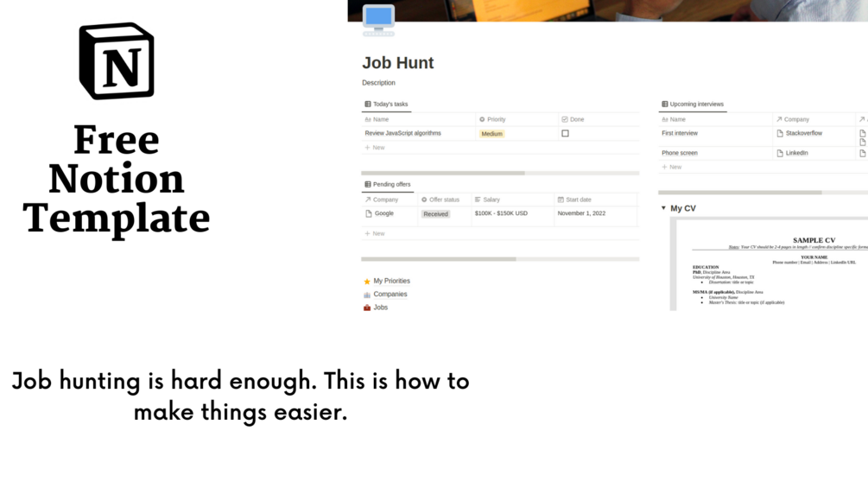Image resolution: width=868 pixels, height=488 pixels.
Task: Add New row in Today's tasks table
Action: (x=375, y=148)
